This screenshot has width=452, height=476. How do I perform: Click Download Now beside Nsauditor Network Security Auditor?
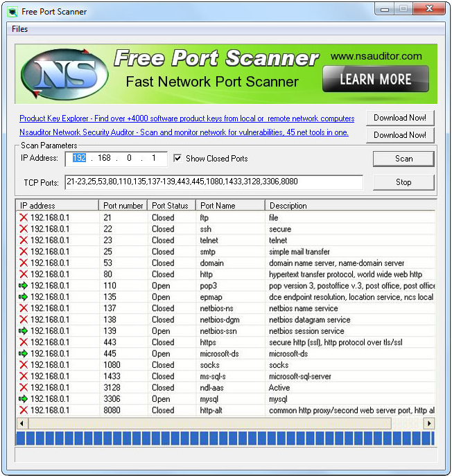click(x=400, y=135)
